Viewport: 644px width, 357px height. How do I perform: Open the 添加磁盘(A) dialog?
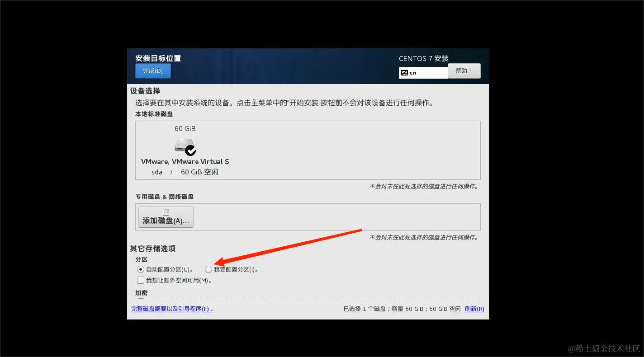pos(166,217)
